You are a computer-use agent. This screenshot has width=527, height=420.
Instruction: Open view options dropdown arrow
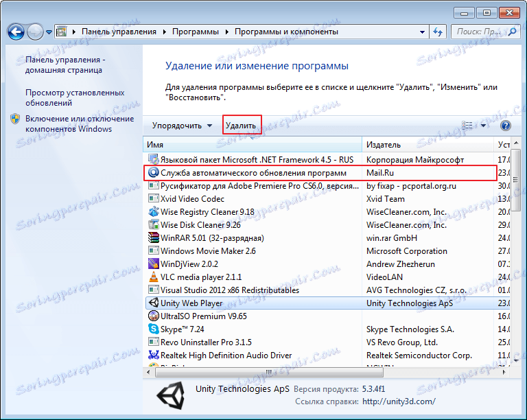click(x=483, y=126)
